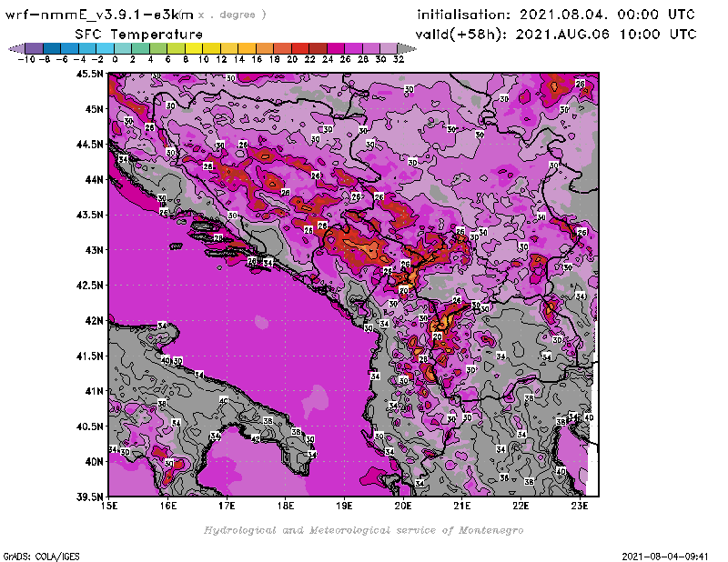Screen dimensions: 728x562
Task: Click the dark red swatch between 22 and 24
Action: tap(318, 48)
